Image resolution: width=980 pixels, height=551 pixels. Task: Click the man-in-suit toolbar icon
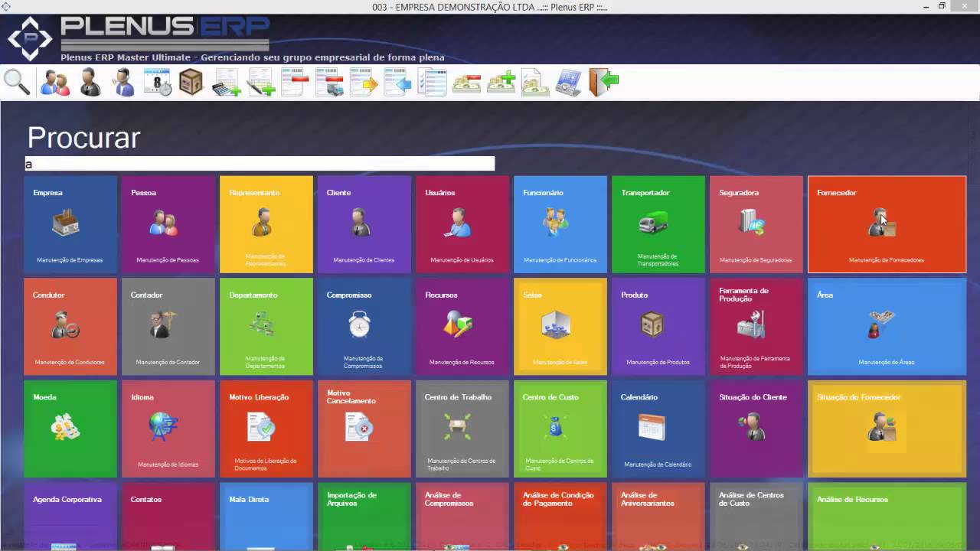[x=90, y=82]
